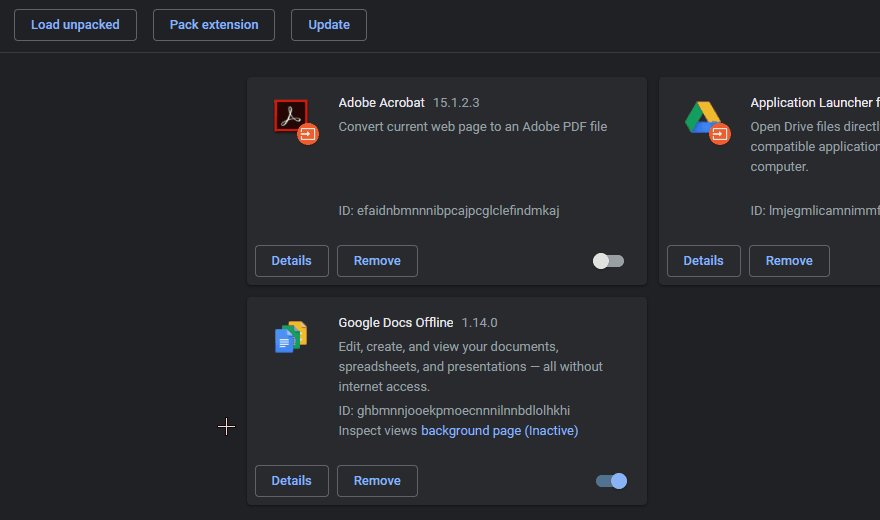Screen dimensions: 880x520
Task: Open the background page (Inactive) link
Action: coord(499,431)
